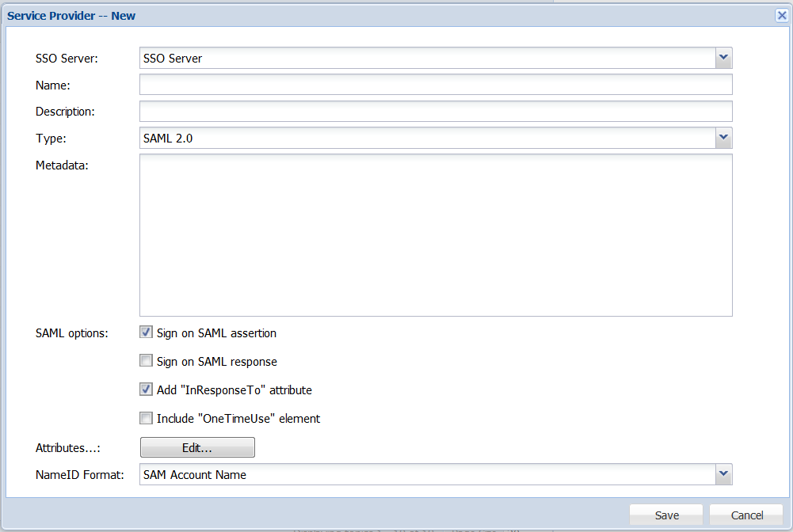
Task: Open the SSO Server dropdown
Action: point(722,58)
